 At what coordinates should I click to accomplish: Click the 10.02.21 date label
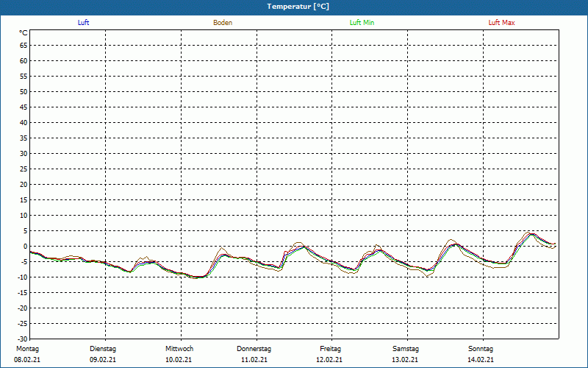tap(179, 360)
